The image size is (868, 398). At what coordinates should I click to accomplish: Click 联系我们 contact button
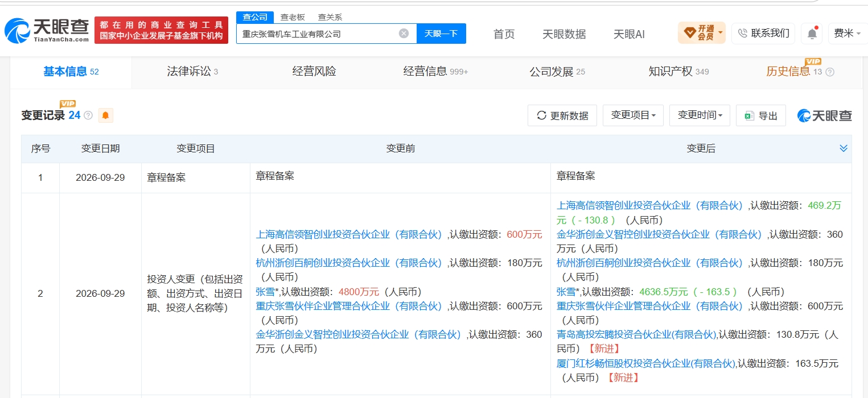point(763,33)
